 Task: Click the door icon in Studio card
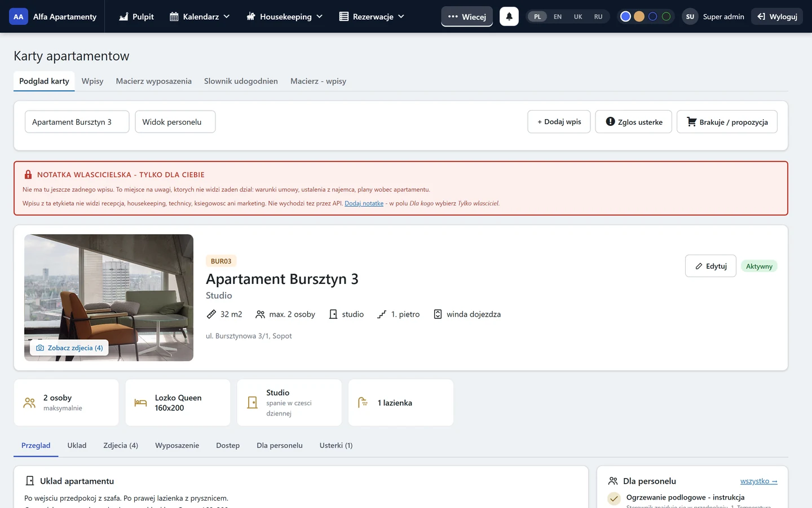pos(253,402)
